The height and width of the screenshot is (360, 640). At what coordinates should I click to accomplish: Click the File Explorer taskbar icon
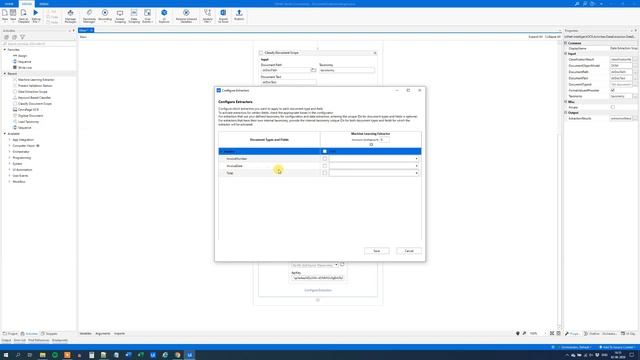tap(42, 355)
